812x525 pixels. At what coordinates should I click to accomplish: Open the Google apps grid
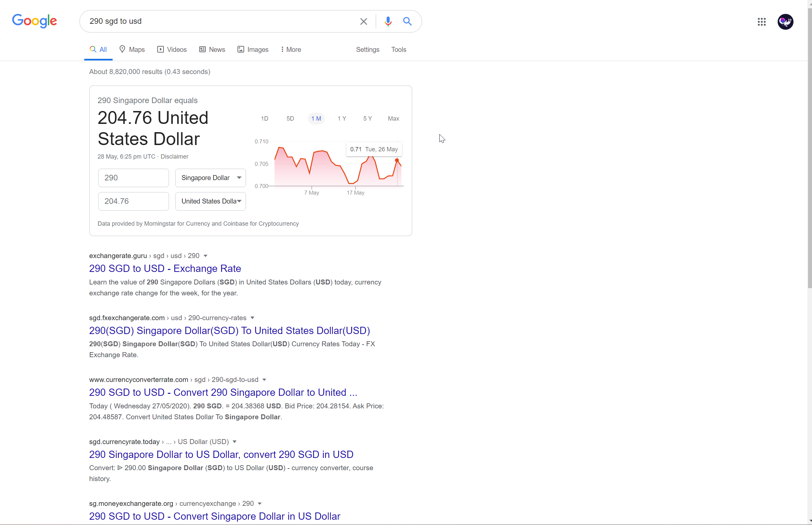point(761,22)
